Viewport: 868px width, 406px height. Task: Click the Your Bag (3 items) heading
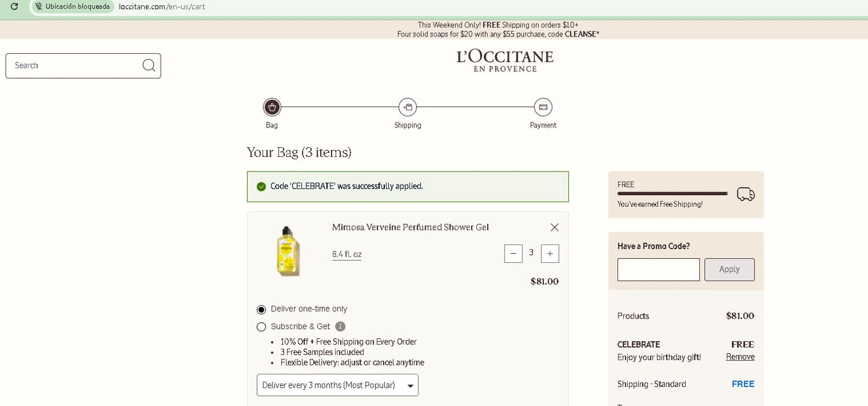coord(299,152)
